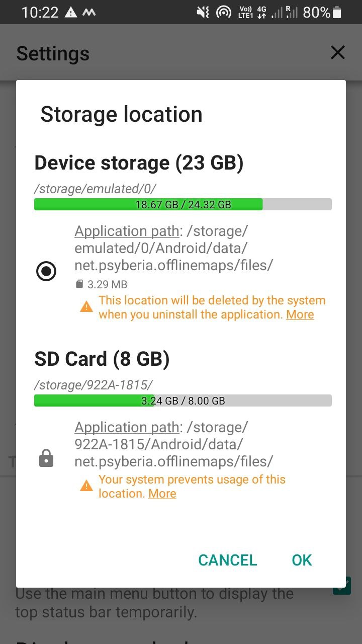
Task: Tap the hotspot status bar icon
Action: pyautogui.click(x=223, y=13)
